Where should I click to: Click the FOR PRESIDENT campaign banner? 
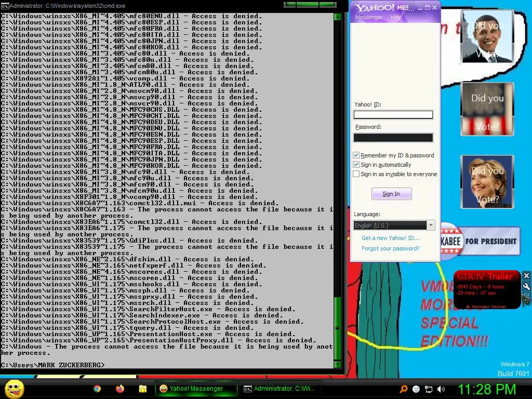click(x=480, y=241)
